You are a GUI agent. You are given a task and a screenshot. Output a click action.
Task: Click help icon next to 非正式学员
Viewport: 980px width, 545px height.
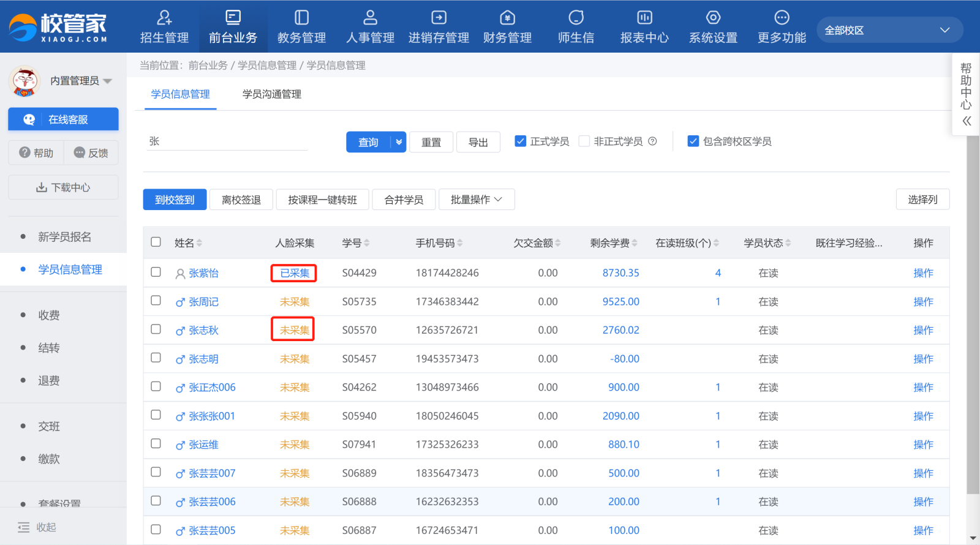click(x=652, y=141)
